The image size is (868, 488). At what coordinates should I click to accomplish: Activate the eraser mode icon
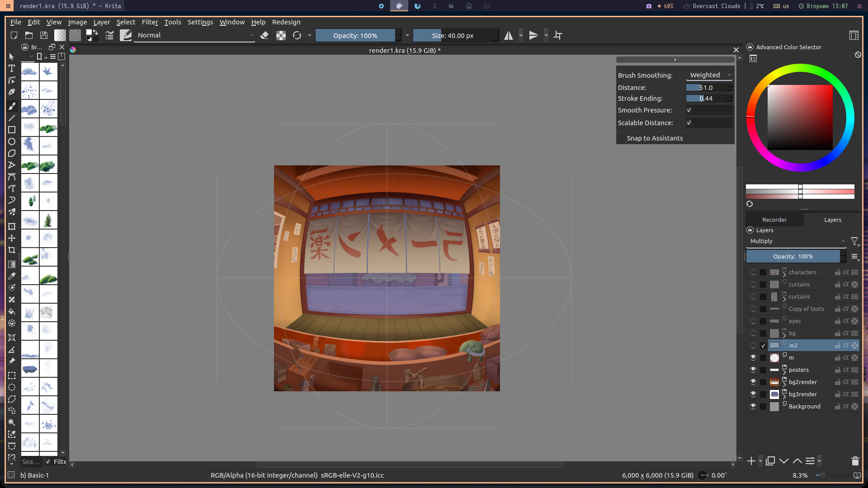click(x=264, y=35)
